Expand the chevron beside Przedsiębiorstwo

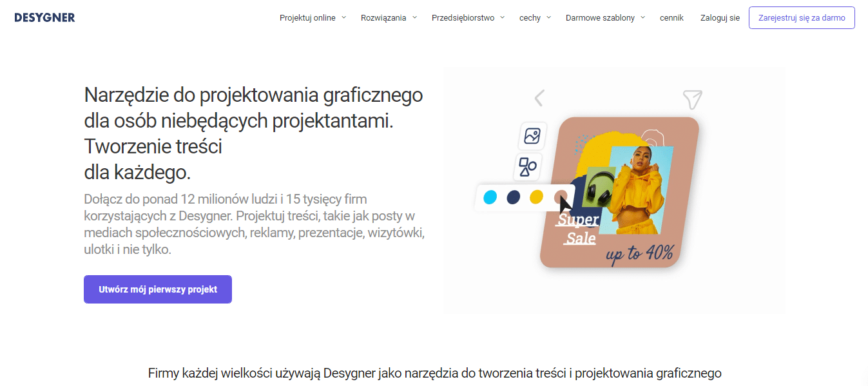(x=502, y=17)
